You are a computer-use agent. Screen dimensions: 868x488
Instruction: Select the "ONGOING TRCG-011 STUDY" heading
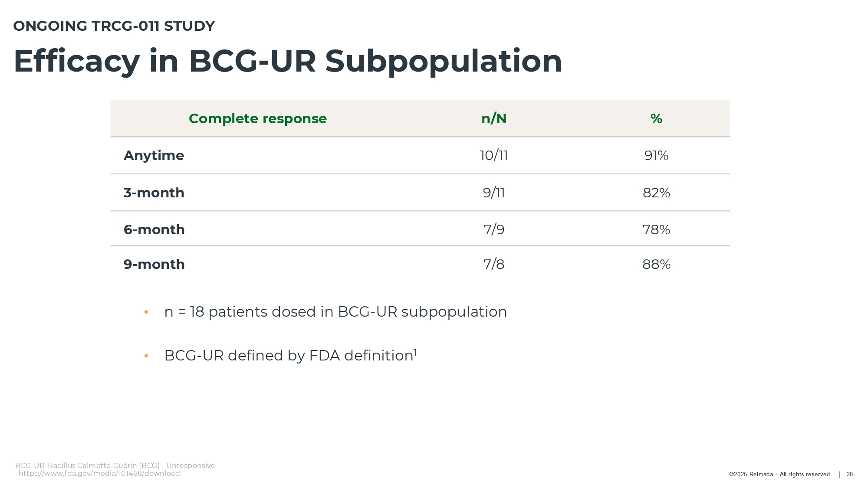114,26
